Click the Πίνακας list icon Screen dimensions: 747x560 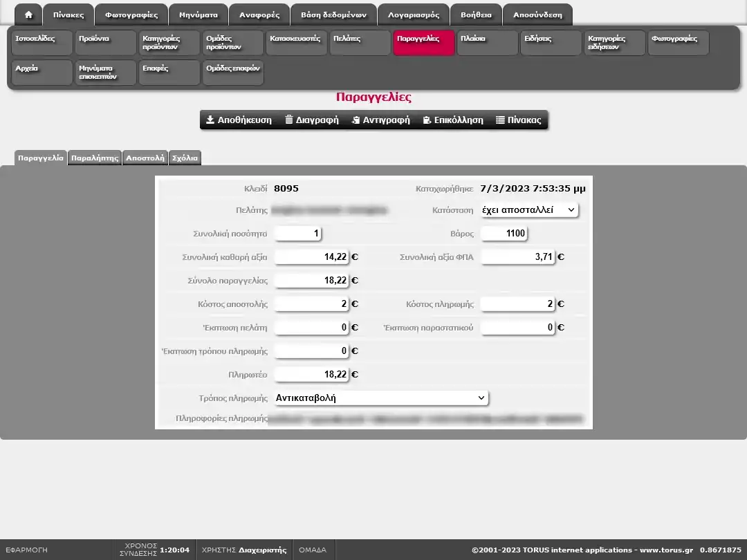(500, 120)
